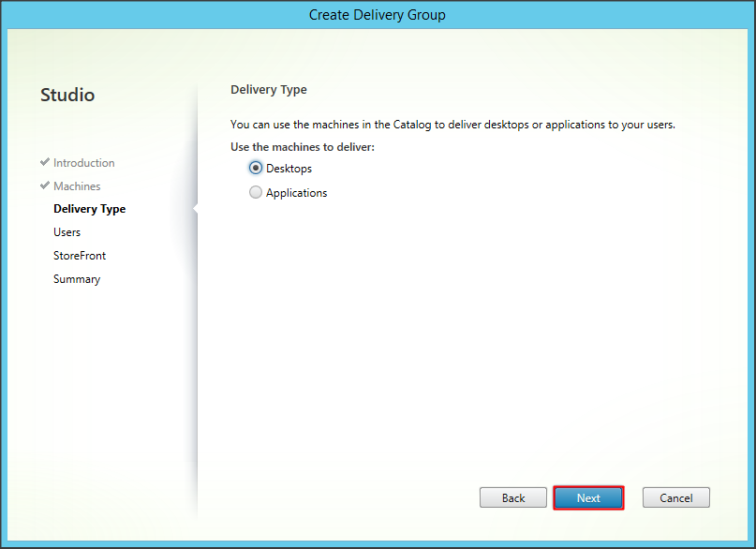Viewport: 756px width, 549px height.
Task: Jump to the Users wizard step
Action: coord(67,232)
